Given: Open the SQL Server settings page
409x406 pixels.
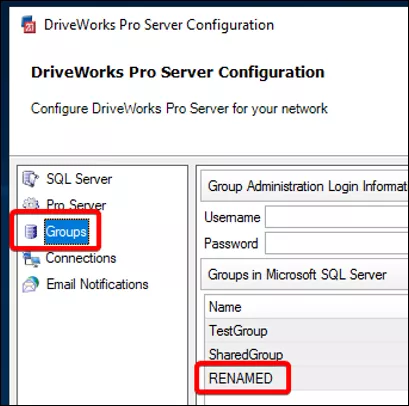Looking at the screenshot, I should click(79, 179).
